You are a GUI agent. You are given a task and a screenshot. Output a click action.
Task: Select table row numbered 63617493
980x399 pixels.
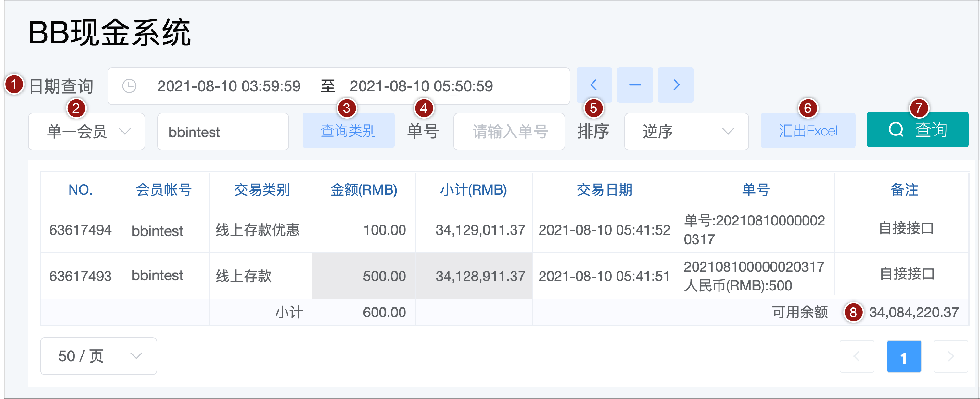pyautogui.click(x=80, y=276)
